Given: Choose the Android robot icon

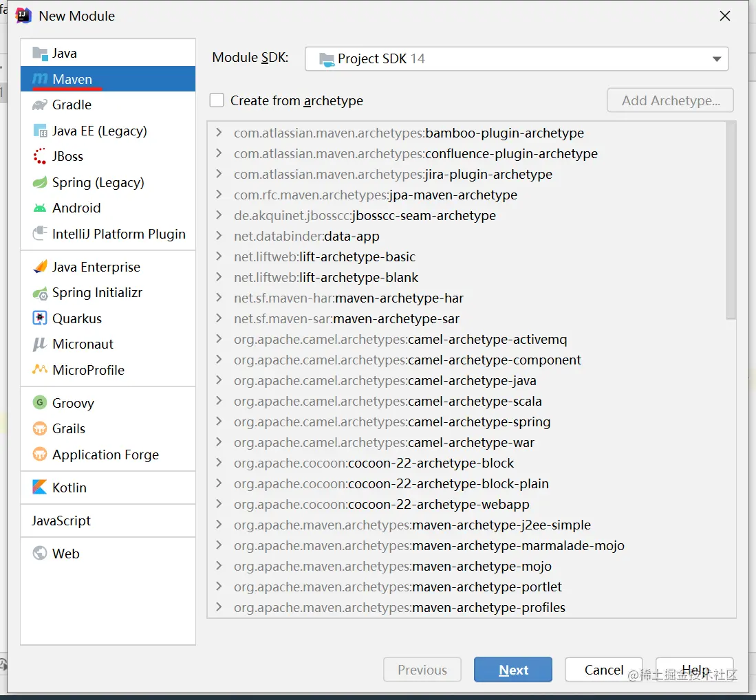Looking at the screenshot, I should (40, 208).
